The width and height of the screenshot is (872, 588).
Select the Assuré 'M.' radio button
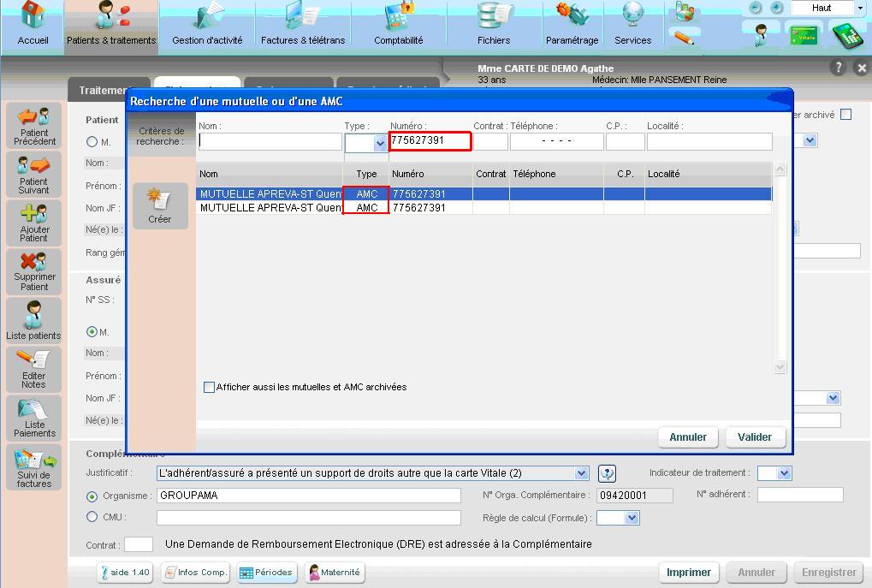click(92, 332)
